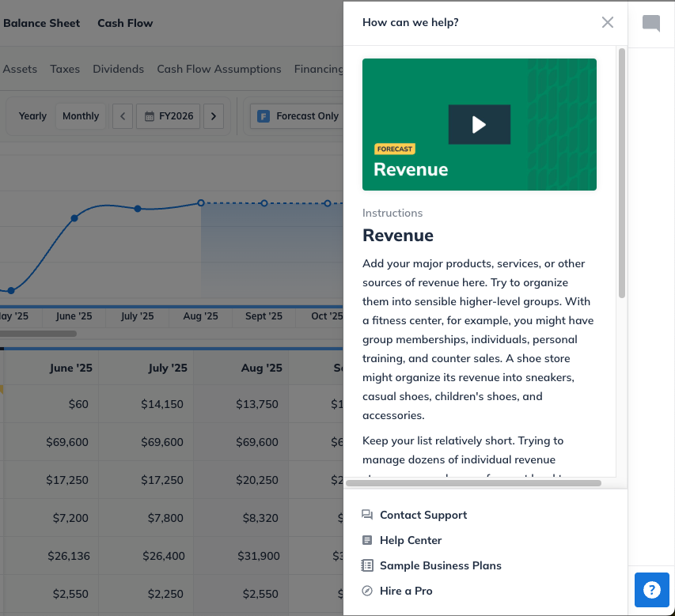Click the chart horizontal scrollbar thumb
Screen dimensions: 675x616
pyautogui.click(x=38, y=334)
